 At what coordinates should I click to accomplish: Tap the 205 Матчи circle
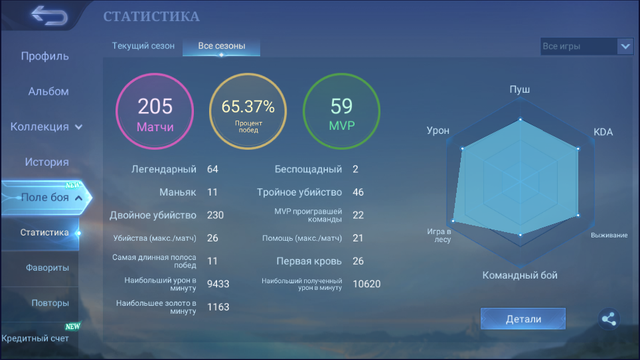[155, 111]
